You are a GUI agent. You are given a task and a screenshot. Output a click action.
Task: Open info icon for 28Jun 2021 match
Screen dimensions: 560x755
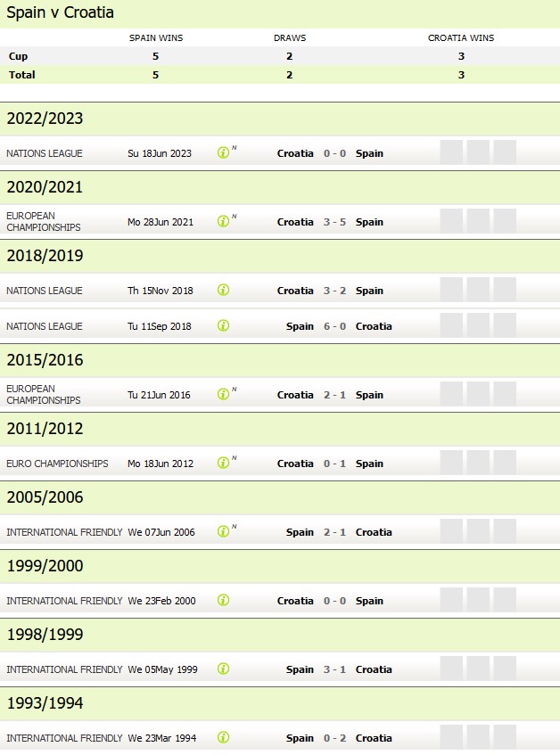223,222
